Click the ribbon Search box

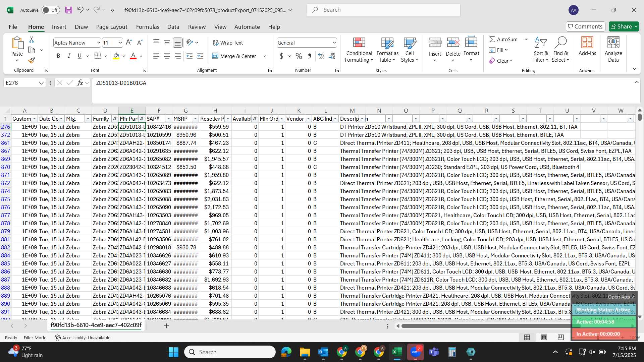383,10
